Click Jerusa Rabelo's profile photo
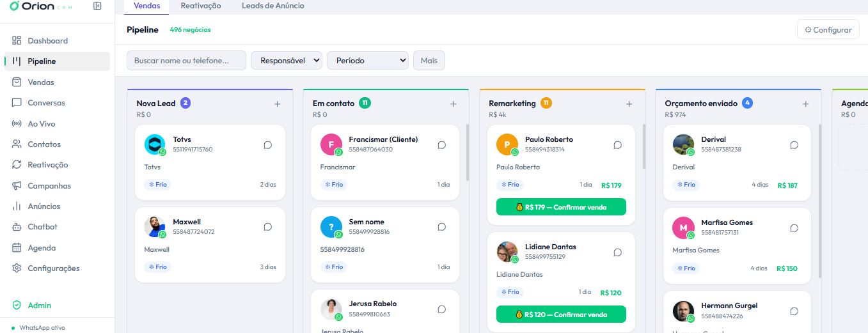Image resolution: width=868 pixels, height=333 pixels. point(331,309)
